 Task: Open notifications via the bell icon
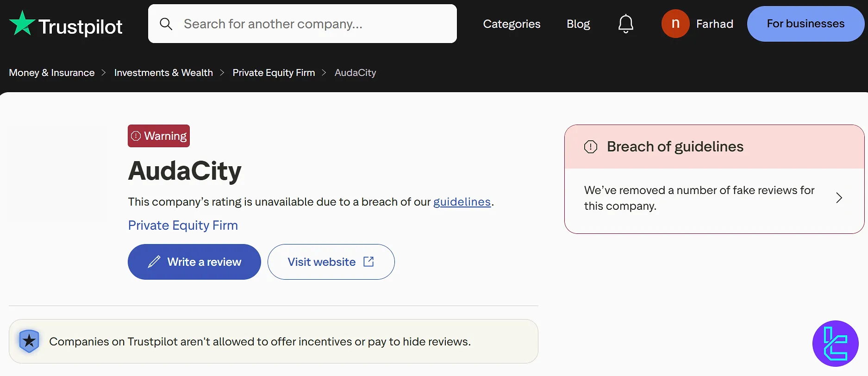pyautogui.click(x=626, y=24)
